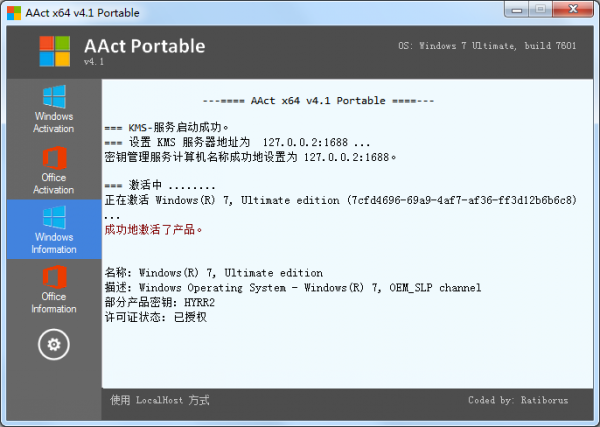Select the "Office Information" text label

(54, 303)
